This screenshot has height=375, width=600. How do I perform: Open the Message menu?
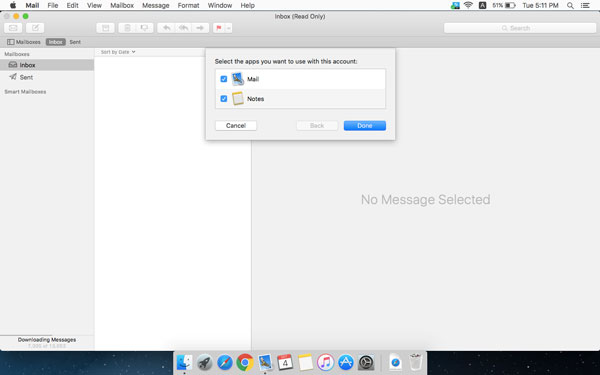point(156,5)
